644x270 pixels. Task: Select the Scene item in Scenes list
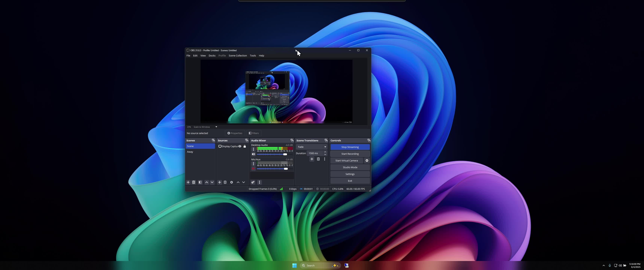[x=200, y=146]
